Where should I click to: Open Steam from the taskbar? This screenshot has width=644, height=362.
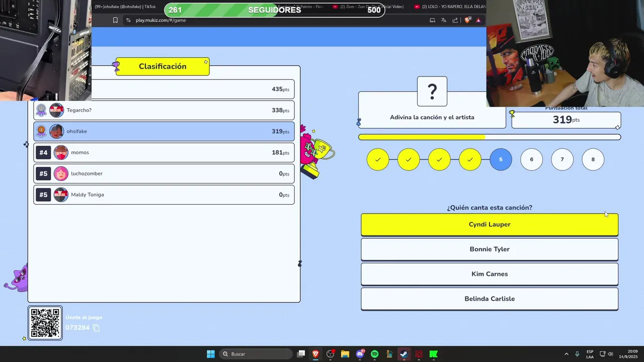click(x=404, y=354)
